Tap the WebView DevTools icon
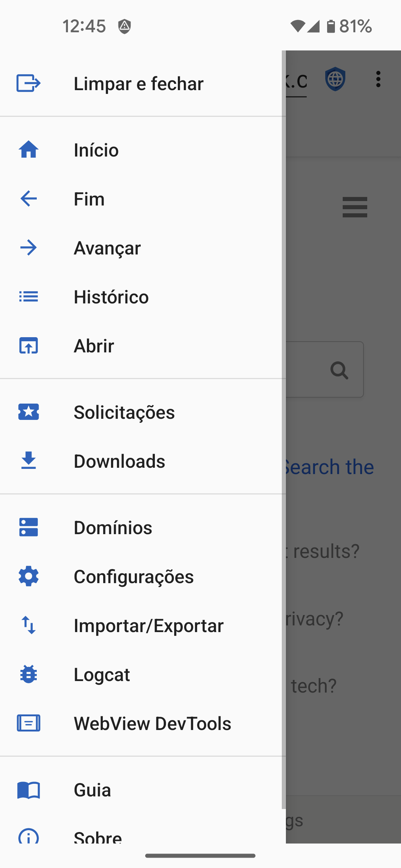Viewport: 401px width, 868px height. click(28, 723)
